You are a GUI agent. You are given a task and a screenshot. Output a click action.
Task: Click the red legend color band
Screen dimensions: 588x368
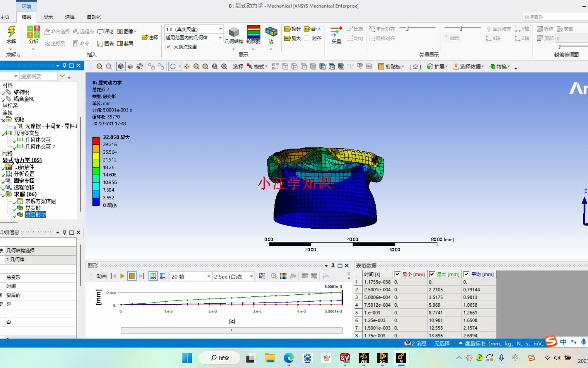pos(96,140)
